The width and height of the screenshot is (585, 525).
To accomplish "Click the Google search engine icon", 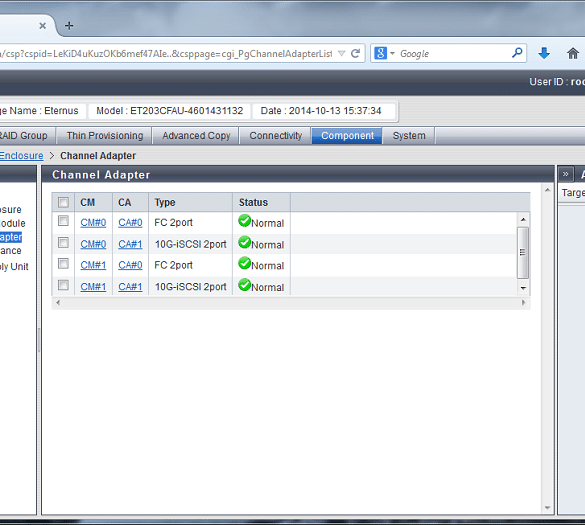I will (x=380, y=53).
